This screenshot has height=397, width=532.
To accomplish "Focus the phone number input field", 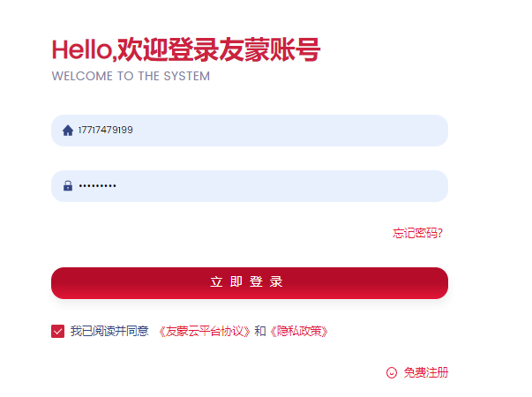I will (x=250, y=131).
